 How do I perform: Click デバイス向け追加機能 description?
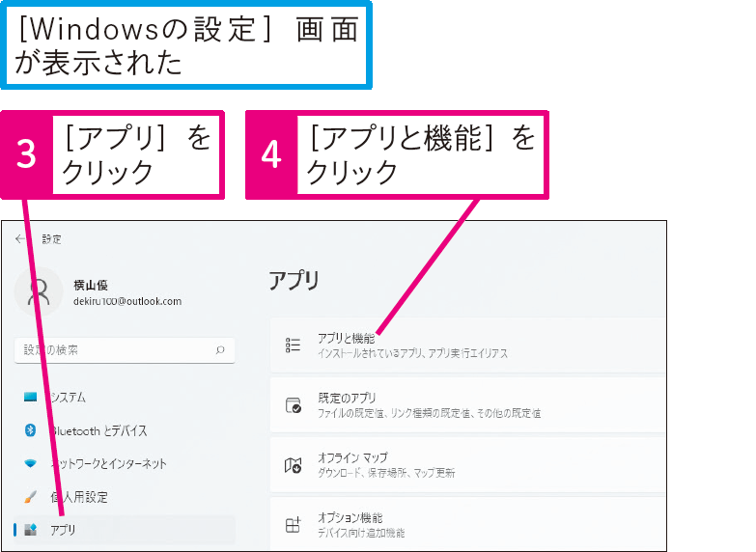[x=361, y=533]
